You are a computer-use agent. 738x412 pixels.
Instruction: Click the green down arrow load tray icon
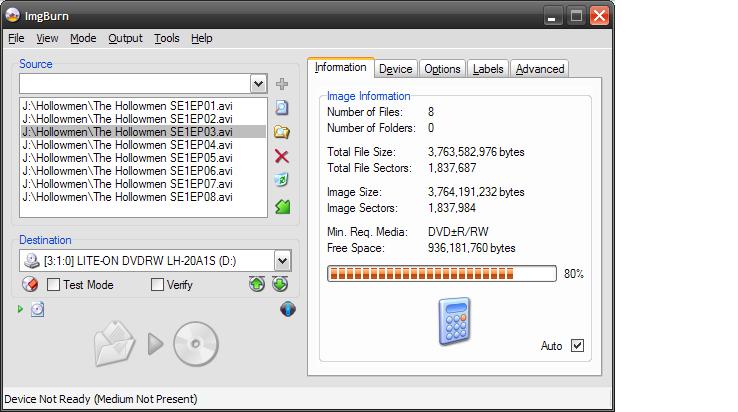(280, 284)
